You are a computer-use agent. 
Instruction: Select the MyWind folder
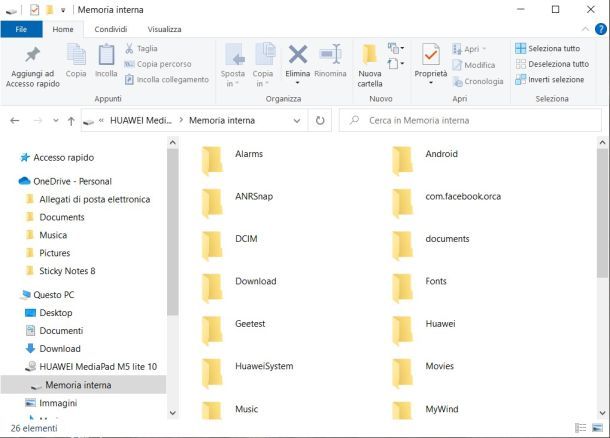[x=425, y=411]
